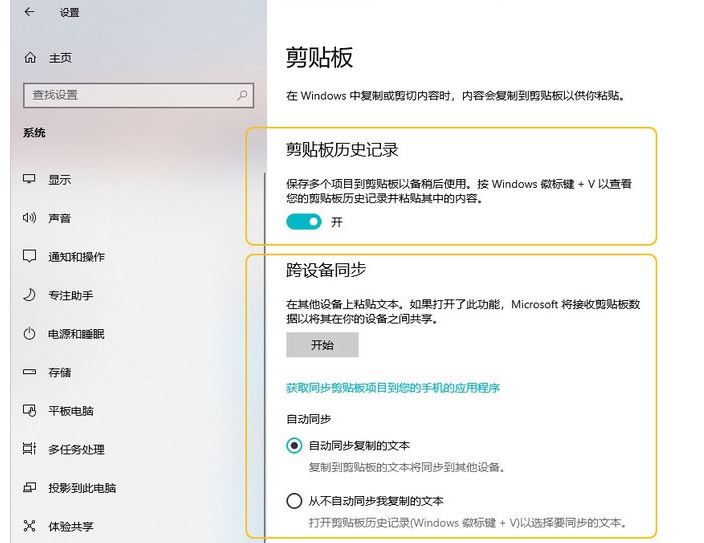704x543 pixels.
Task: Click 复制到剪贴板的文本将同步到其他设备 description
Action: pos(407,467)
